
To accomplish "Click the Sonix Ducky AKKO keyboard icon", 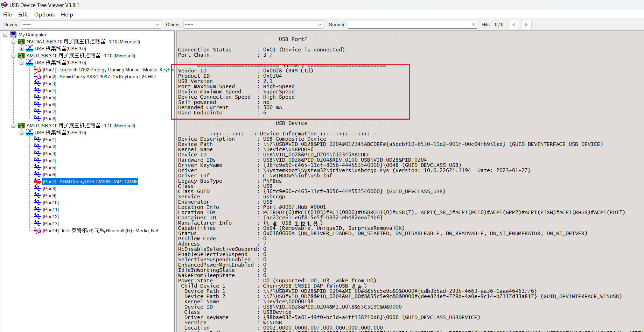I will tap(37, 77).
